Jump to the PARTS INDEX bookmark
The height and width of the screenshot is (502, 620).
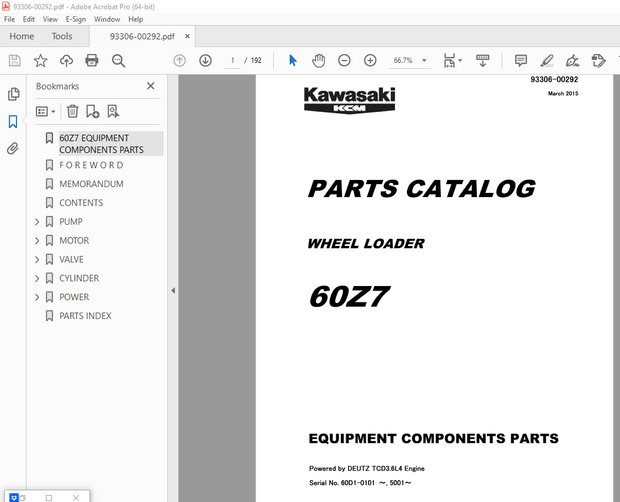tap(85, 316)
